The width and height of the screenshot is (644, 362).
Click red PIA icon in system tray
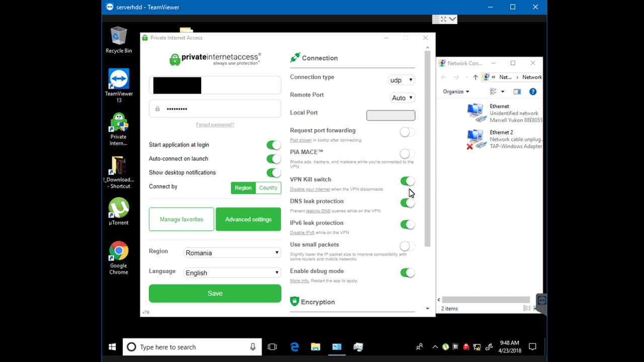click(466, 347)
